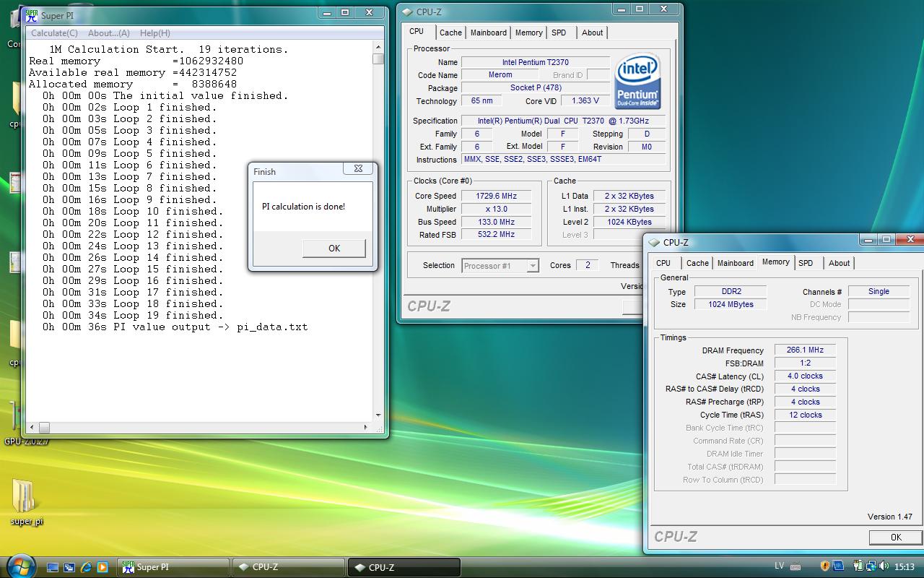The width and height of the screenshot is (924, 578).
Task: Click the 'PI value output -> pi_data.txt' line
Action: (175, 327)
